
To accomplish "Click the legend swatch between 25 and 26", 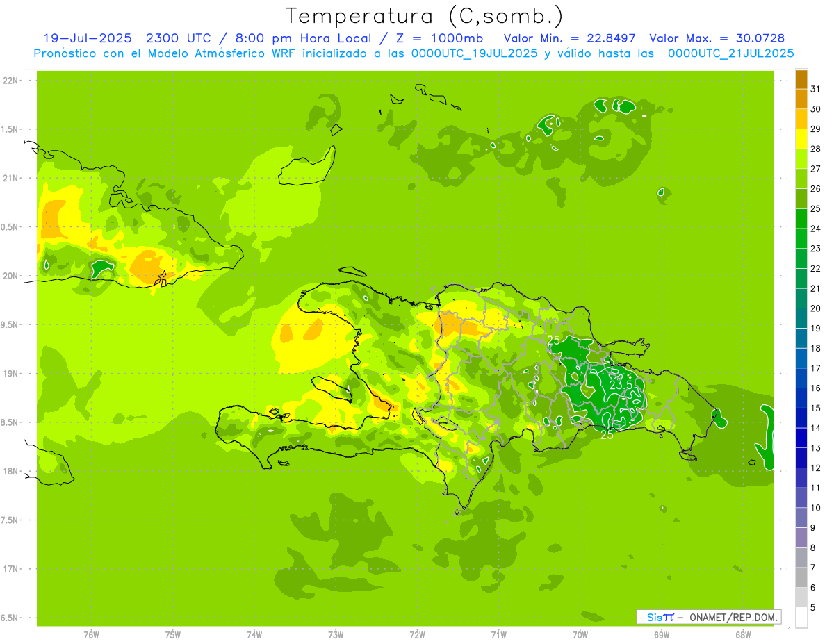I will pos(801,199).
